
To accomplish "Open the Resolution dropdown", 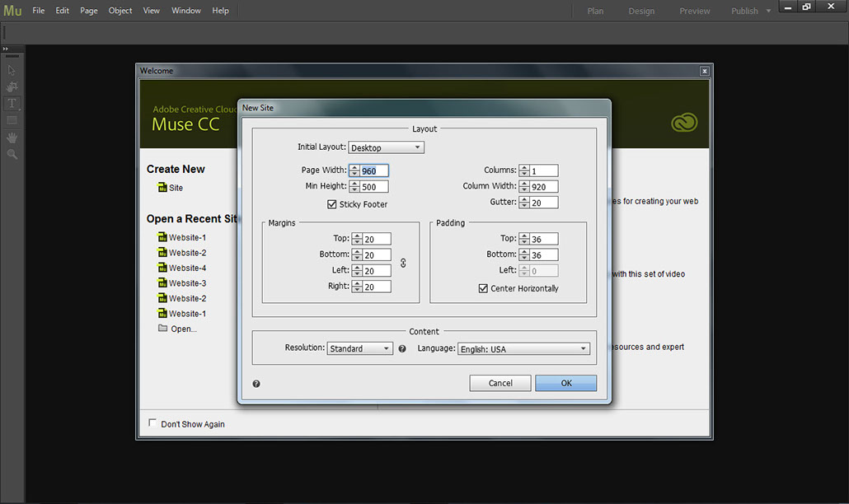I will tap(359, 349).
